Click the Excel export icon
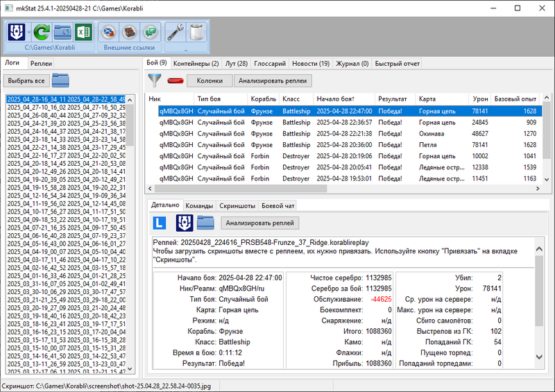 click(x=84, y=33)
